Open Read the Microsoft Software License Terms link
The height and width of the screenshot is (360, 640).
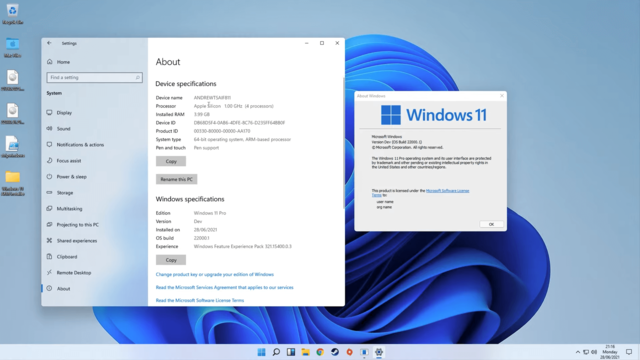tap(200, 300)
